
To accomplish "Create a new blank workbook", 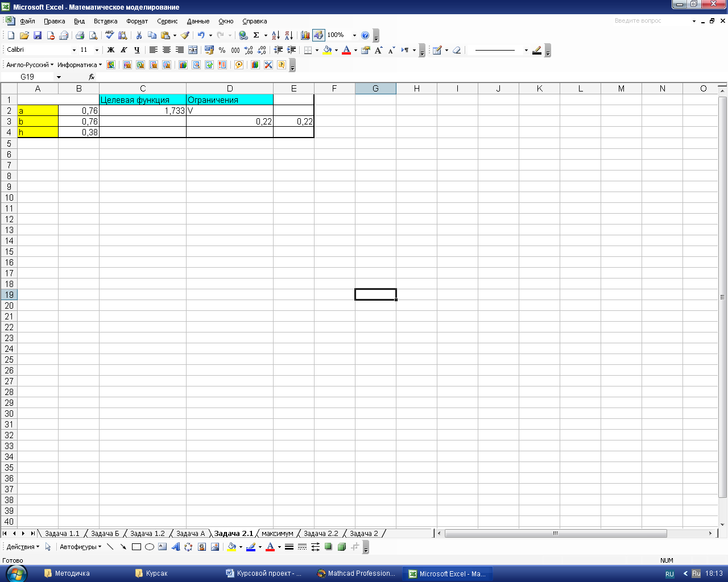I will click(11, 35).
